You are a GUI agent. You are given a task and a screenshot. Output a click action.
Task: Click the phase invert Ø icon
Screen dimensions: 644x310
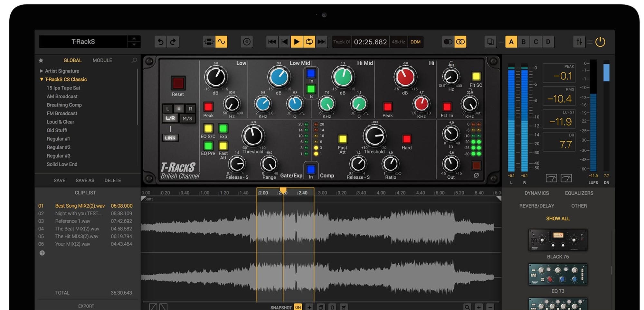[x=476, y=175]
